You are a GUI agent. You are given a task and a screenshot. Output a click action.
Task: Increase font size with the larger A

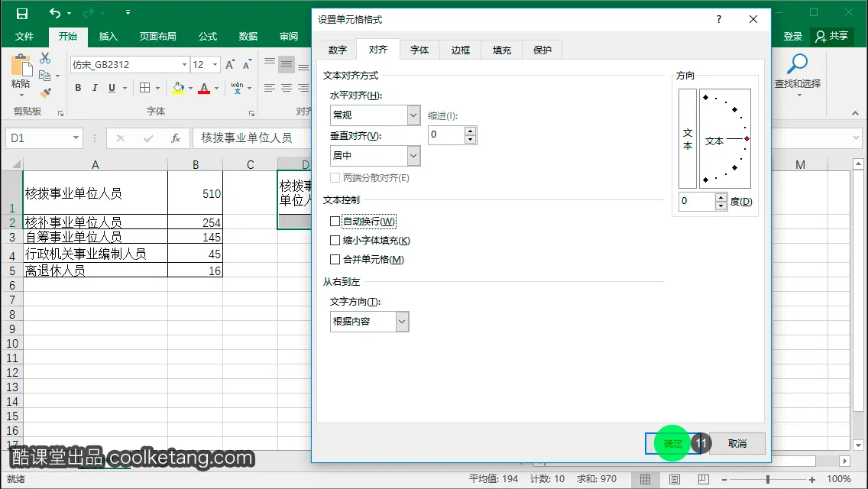pyautogui.click(x=230, y=64)
